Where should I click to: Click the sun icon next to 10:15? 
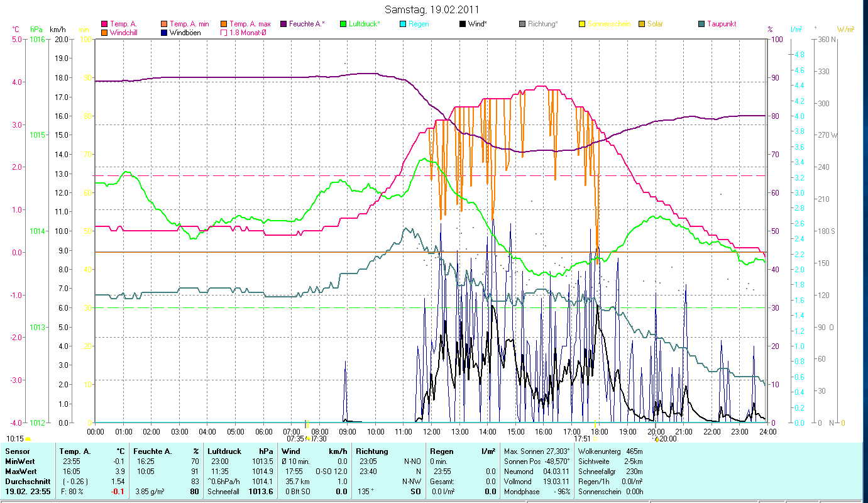pos(28,439)
